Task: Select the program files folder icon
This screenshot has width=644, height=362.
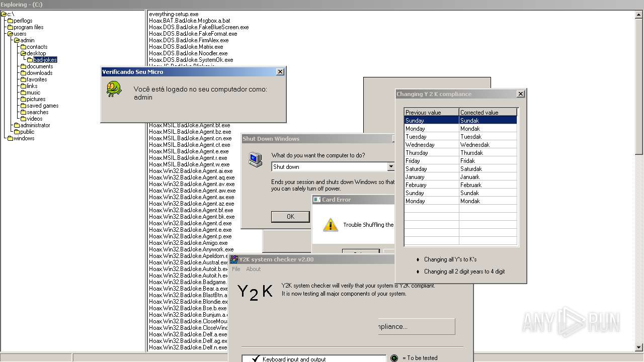Action: click(x=11, y=27)
